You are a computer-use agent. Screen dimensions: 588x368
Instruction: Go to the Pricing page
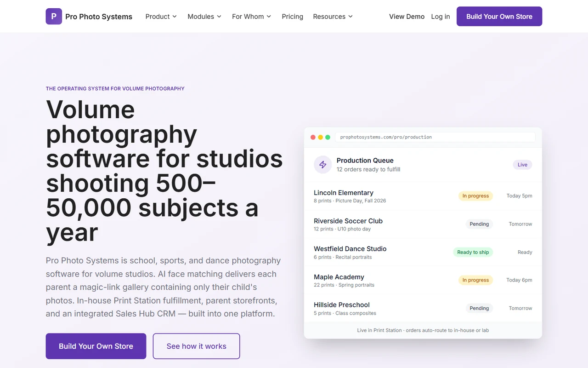click(293, 17)
